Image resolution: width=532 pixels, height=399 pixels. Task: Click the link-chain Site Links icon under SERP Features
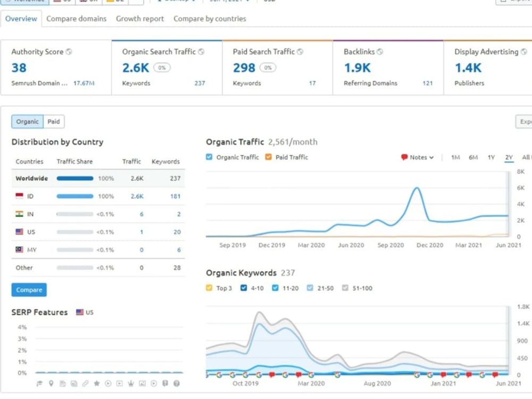coord(85,384)
